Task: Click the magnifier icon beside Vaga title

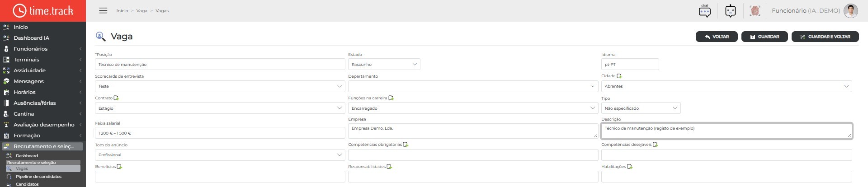Action: tap(100, 37)
